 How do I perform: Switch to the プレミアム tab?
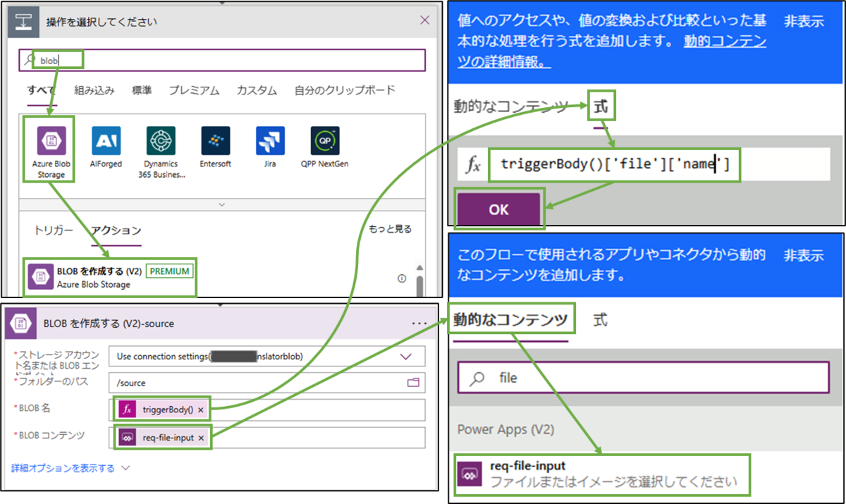193,90
